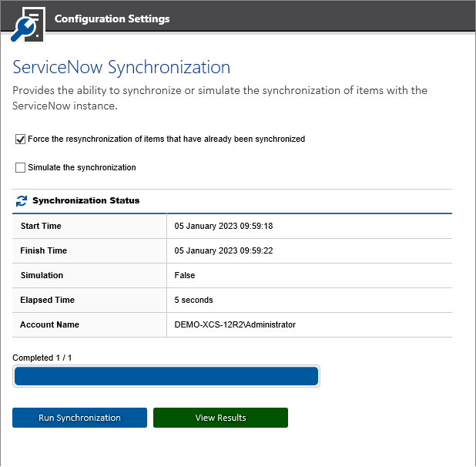Click the Simulate the synchronization label text
Image resolution: width=476 pixels, height=467 pixels.
pyautogui.click(x=82, y=167)
